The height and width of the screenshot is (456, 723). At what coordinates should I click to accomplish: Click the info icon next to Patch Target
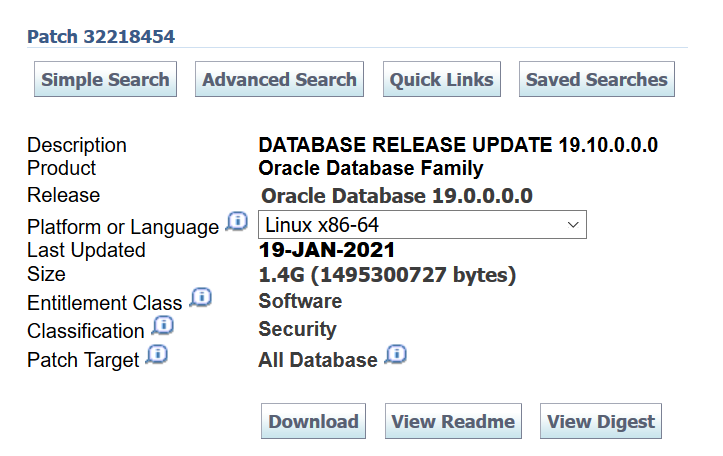pos(157,355)
